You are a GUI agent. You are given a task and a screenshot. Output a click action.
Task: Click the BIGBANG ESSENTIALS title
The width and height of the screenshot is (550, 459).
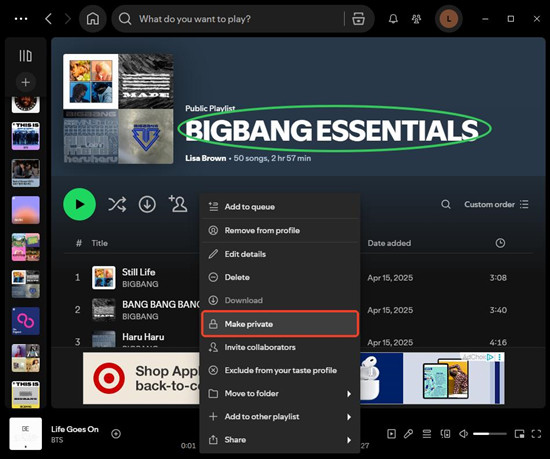click(x=332, y=130)
